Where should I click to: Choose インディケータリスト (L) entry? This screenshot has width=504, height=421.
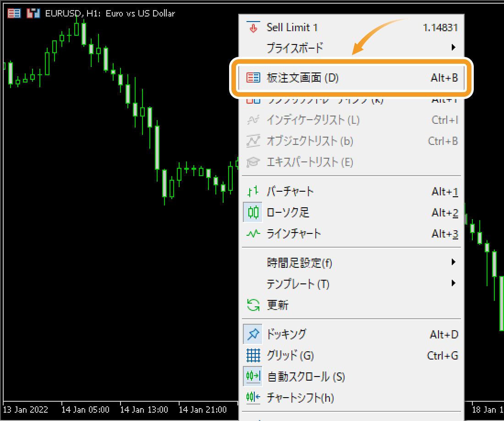pyautogui.click(x=351, y=120)
